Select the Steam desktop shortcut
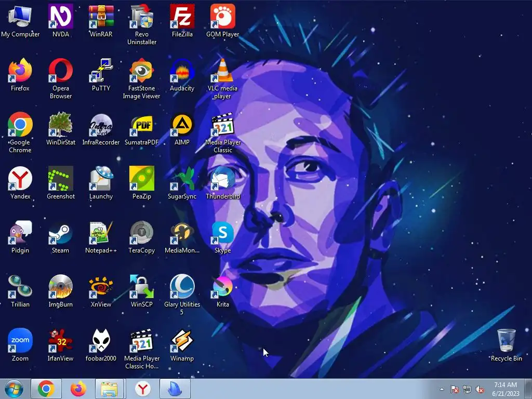The image size is (532, 399). pyautogui.click(x=60, y=237)
